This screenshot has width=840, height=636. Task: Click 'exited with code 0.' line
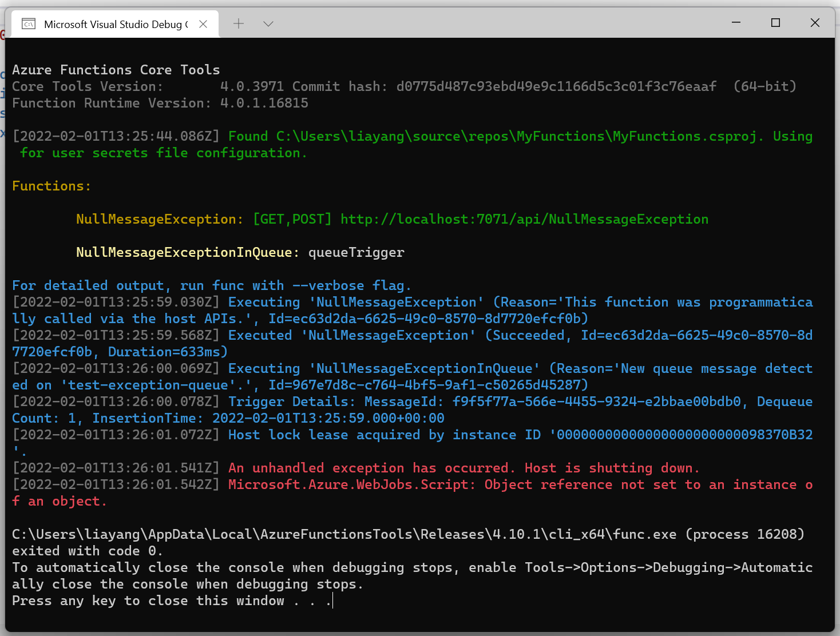click(88, 551)
